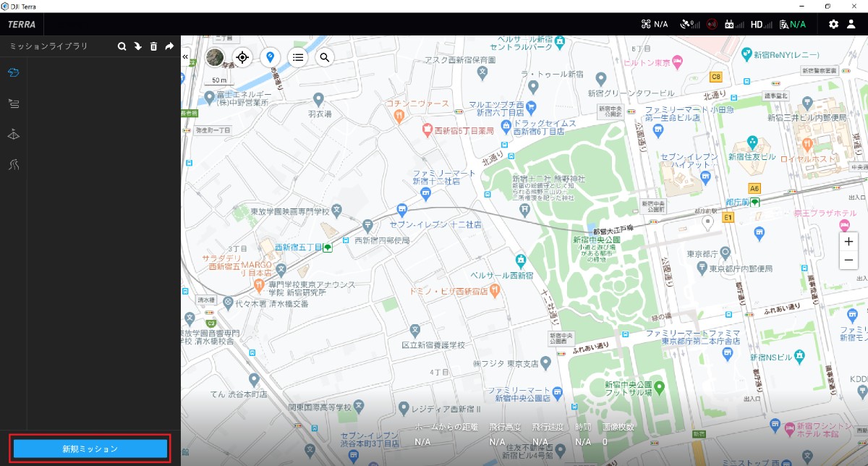Open settings via the gear icon
868x466 pixels.
833,24
